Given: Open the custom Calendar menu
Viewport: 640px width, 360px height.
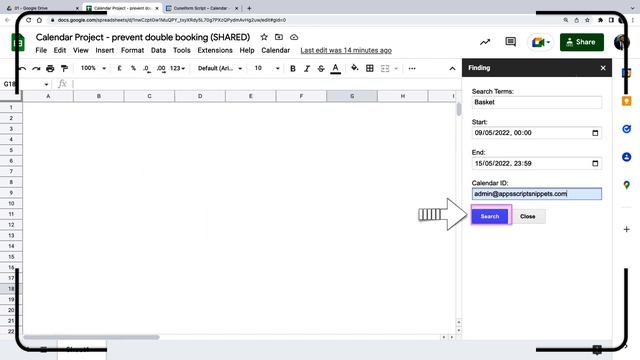Looking at the screenshot, I should click(x=276, y=50).
